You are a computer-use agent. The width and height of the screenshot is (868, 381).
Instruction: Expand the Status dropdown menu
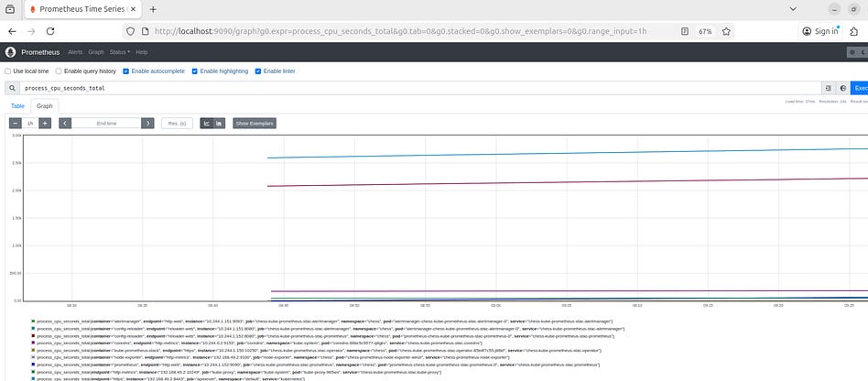coord(120,52)
